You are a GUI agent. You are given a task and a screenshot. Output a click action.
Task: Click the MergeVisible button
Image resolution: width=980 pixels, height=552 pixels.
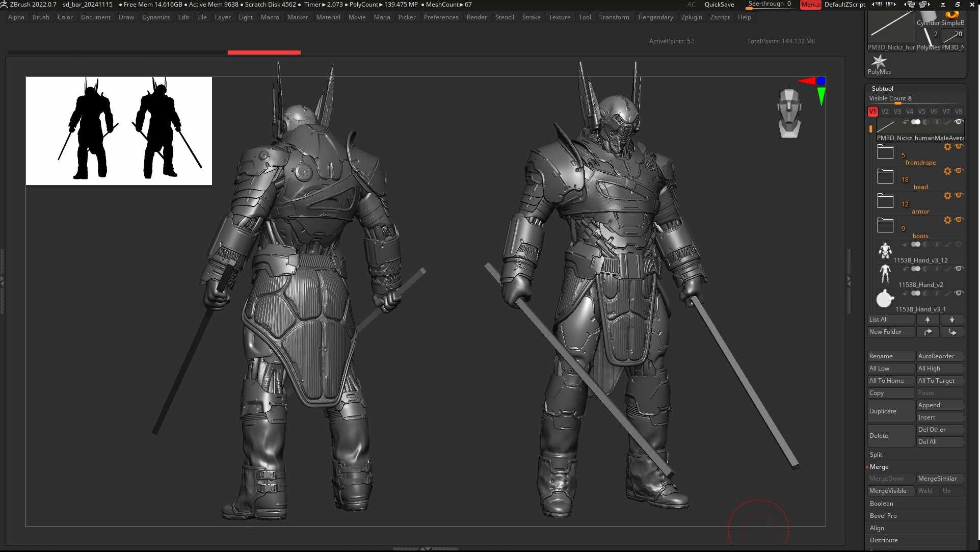pos(888,491)
